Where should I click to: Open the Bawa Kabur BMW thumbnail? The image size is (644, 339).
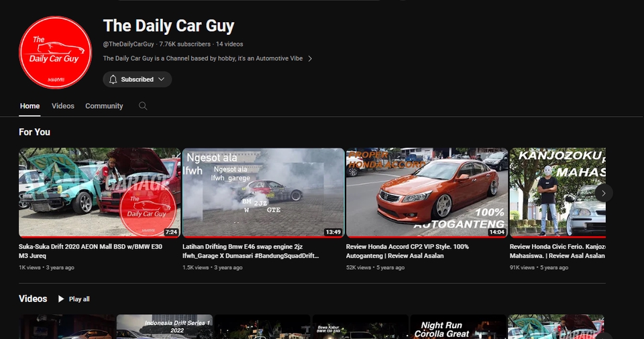click(x=360, y=327)
